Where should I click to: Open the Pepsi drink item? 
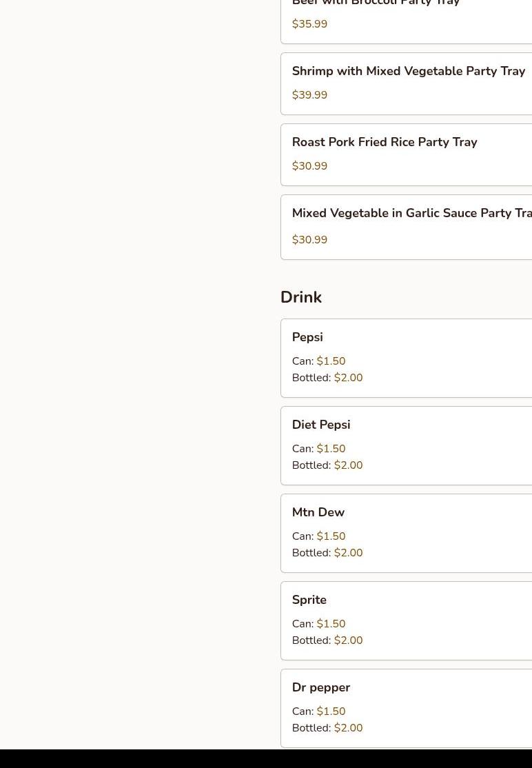click(x=307, y=337)
